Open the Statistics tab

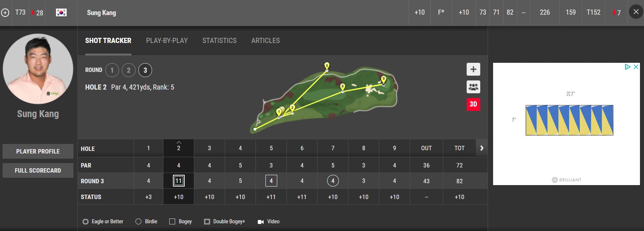[x=220, y=41]
